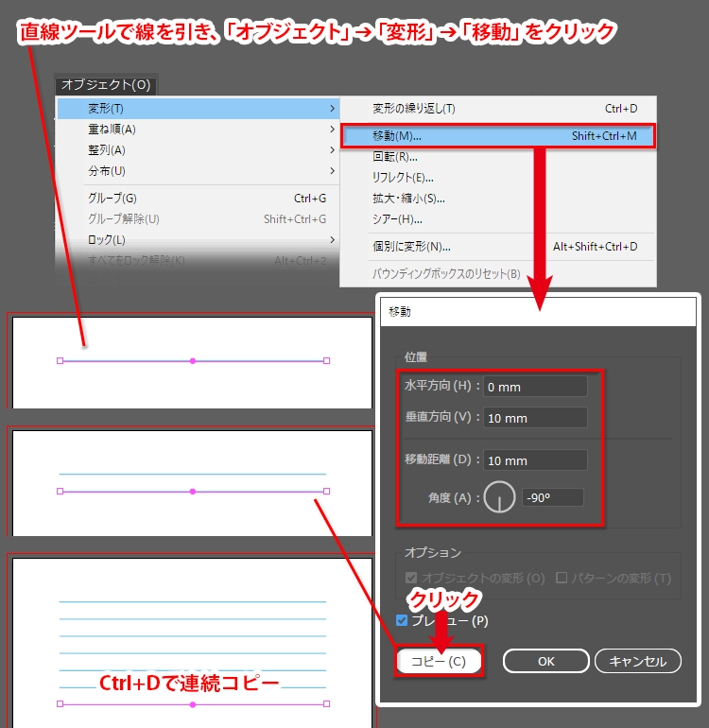This screenshot has height=728, width=709.
Task: Expand the arrow beside 変形(T)
Action: [332, 108]
